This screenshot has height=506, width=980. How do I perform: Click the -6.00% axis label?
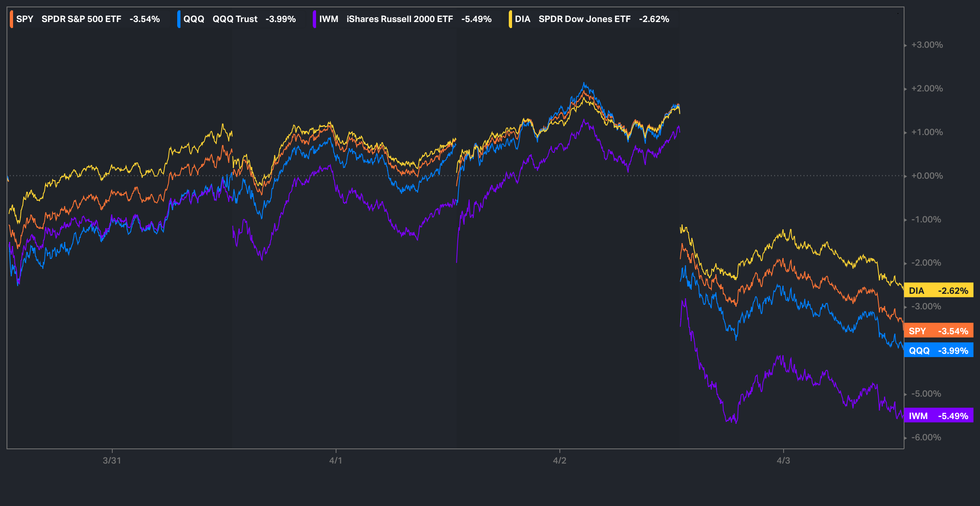(926, 437)
